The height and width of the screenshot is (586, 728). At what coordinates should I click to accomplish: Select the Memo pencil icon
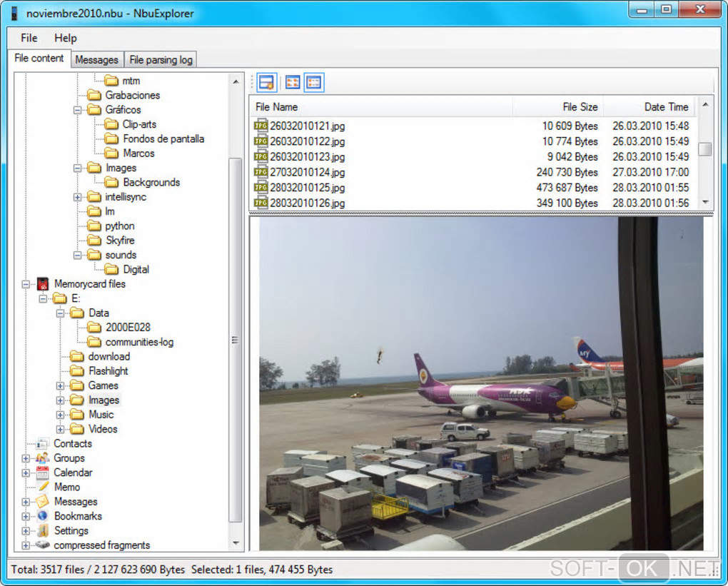coord(43,487)
